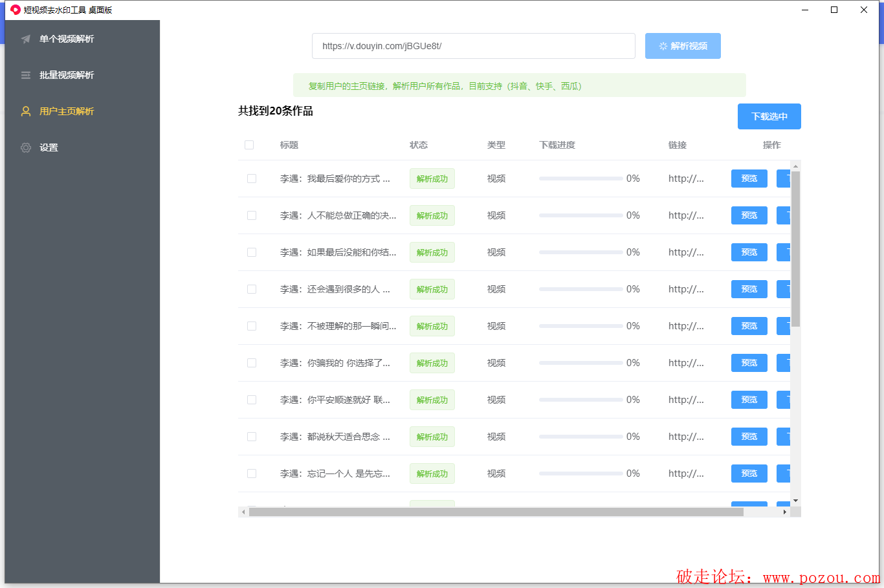Check the row 你骗我的 你选择了
Screen dimensions: 884x588
click(252, 363)
